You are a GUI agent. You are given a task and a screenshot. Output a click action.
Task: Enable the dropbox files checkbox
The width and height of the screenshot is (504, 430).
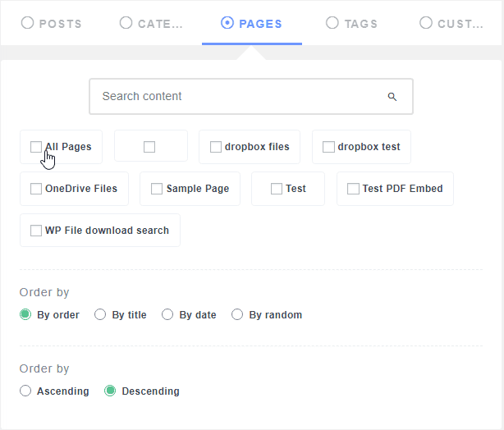216,147
